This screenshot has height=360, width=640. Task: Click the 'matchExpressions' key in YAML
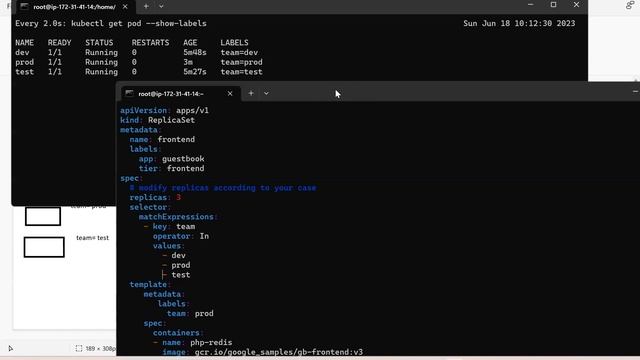click(x=176, y=217)
